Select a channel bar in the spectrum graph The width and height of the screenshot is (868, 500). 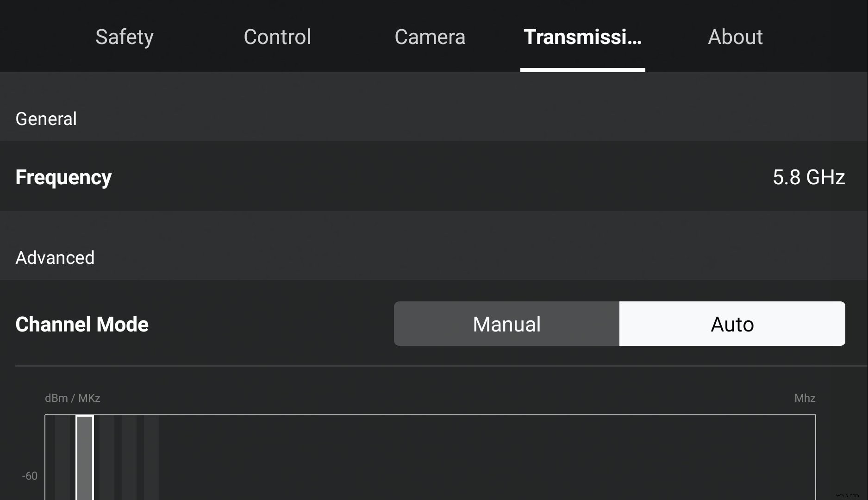[x=86, y=458]
